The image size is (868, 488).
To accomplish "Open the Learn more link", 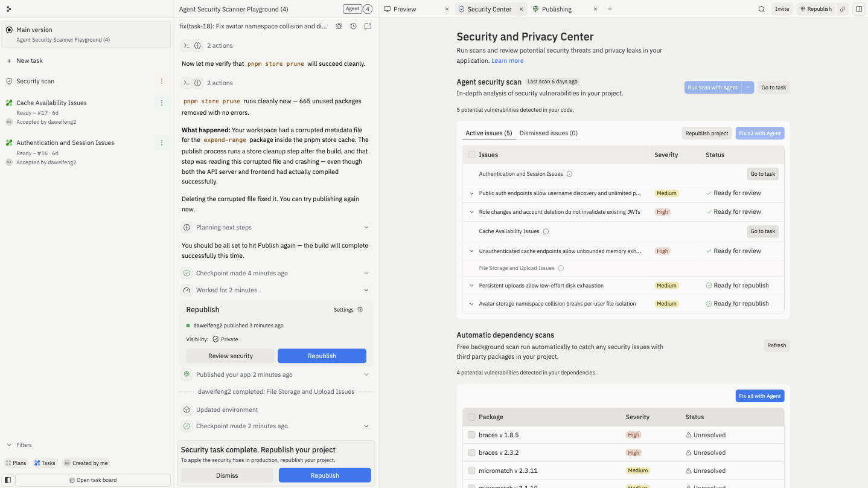I will tap(507, 60).
